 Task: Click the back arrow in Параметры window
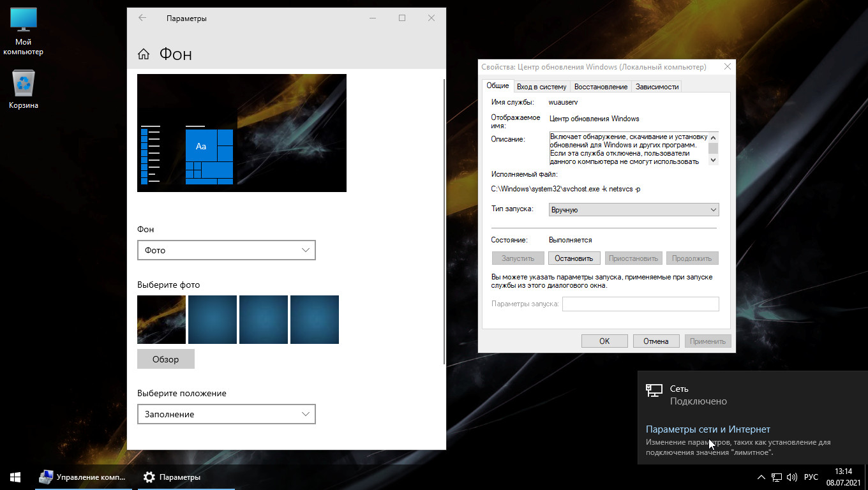pos(142,18)
